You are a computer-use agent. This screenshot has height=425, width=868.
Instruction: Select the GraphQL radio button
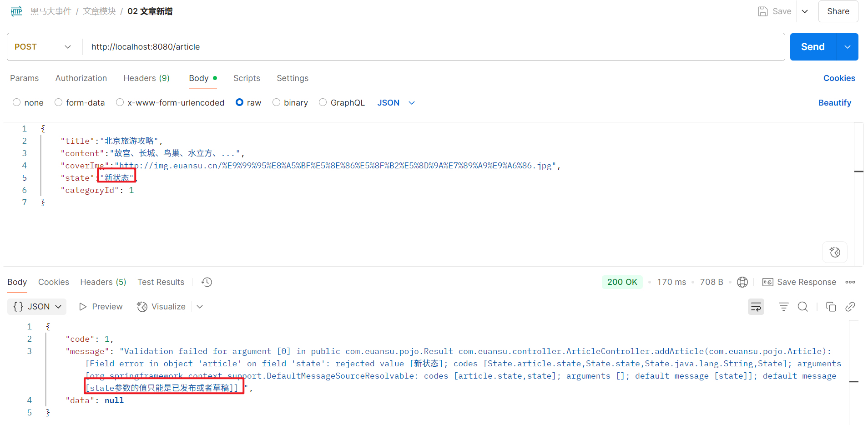(x=323, y=102)
